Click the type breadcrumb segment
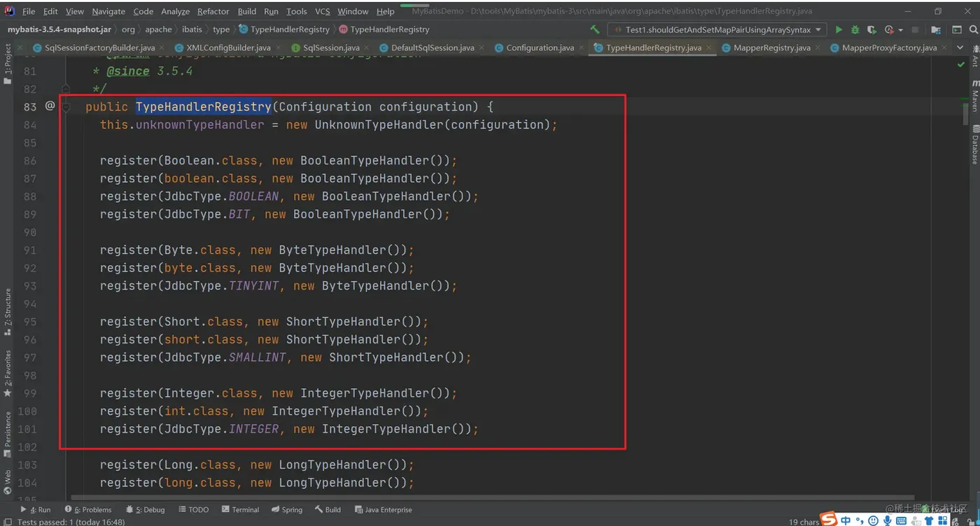The width and height of the screenshot is (980, 526). (x=221, y=29)
